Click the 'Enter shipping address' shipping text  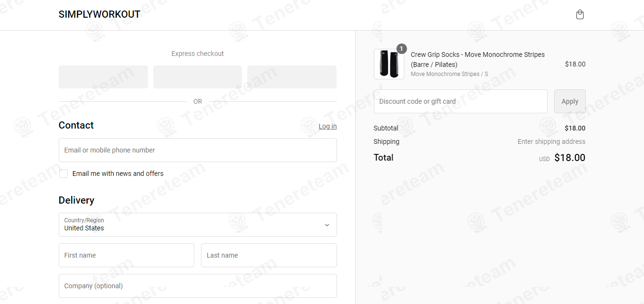551,141
